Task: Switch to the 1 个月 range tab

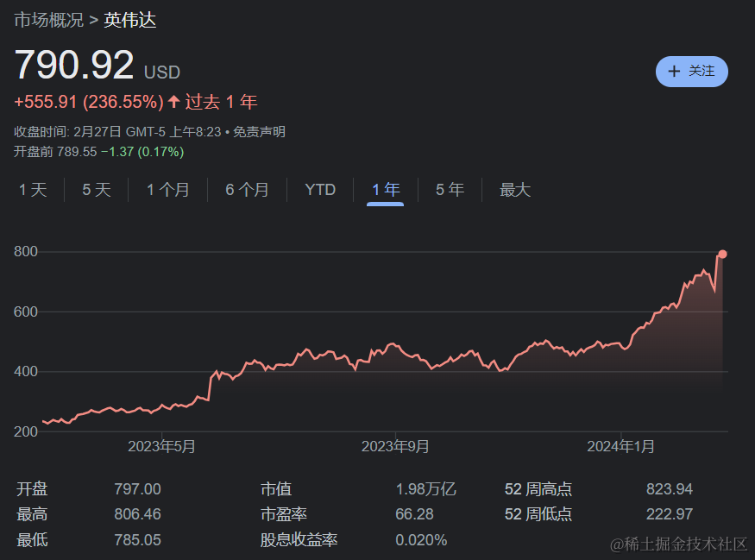Action: [x=168, y=190]
